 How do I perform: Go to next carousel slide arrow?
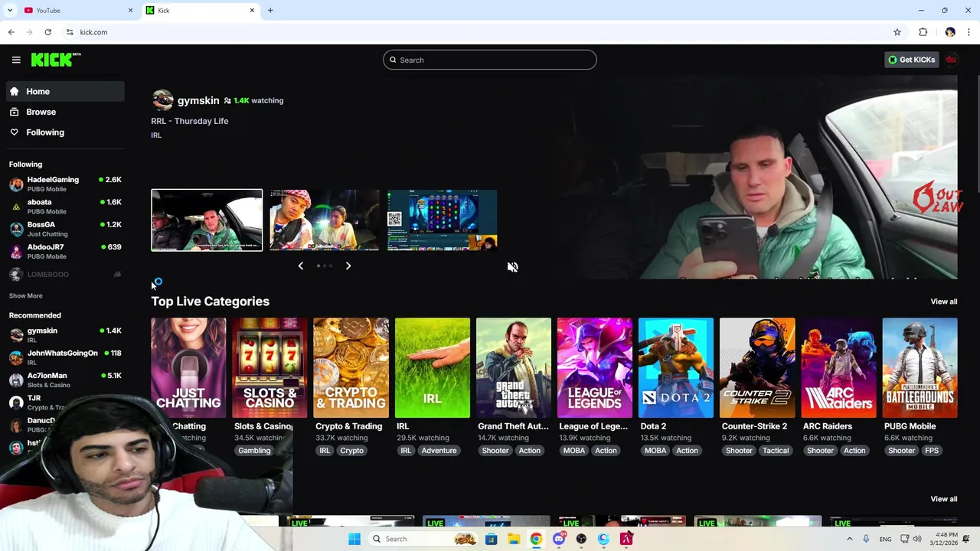pos(348,266)
